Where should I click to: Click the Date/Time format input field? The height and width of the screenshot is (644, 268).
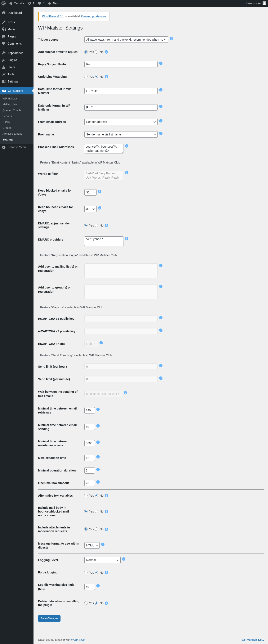(121, 91)
